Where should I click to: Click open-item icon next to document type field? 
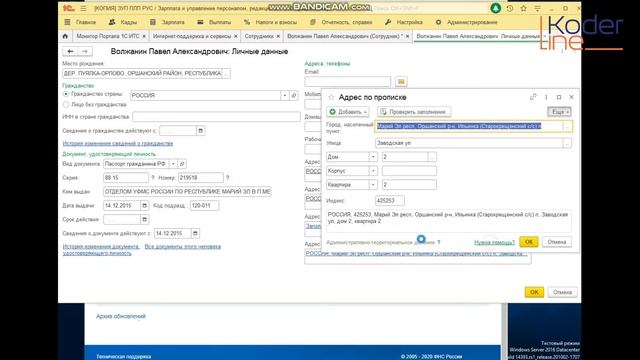[x=182, y=164]
